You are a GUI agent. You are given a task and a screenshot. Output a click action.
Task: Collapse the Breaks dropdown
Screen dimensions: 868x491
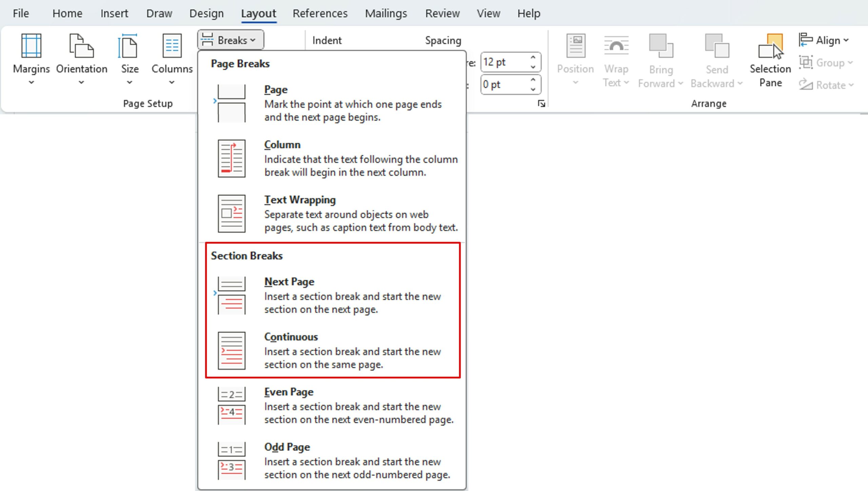[231, 40]
